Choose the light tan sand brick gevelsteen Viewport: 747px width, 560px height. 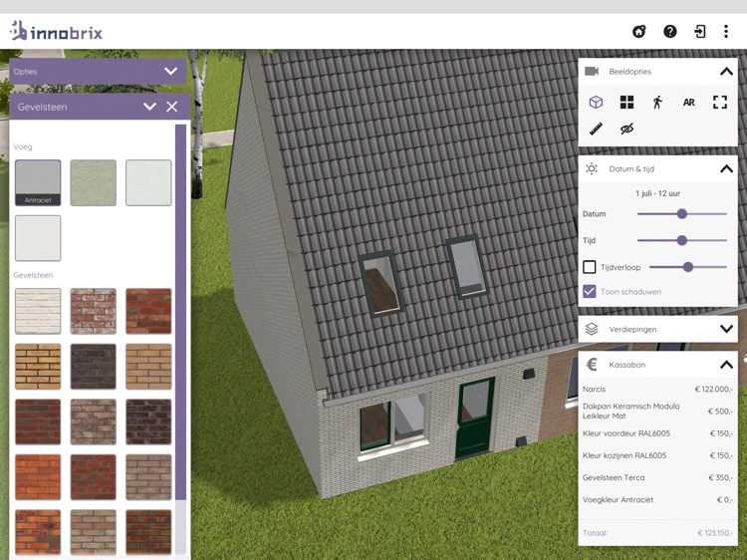(148, 367)
